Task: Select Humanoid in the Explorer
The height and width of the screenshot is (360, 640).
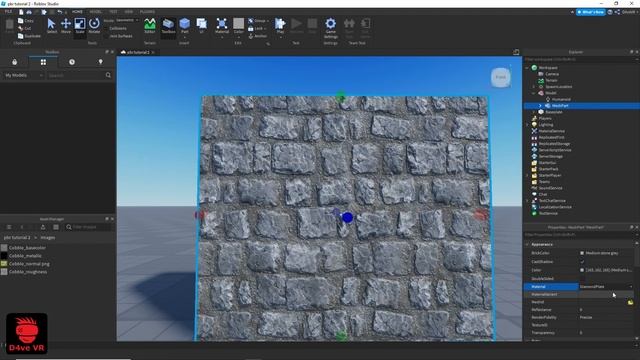Action: pyautogui.click(x=561, y=99)
